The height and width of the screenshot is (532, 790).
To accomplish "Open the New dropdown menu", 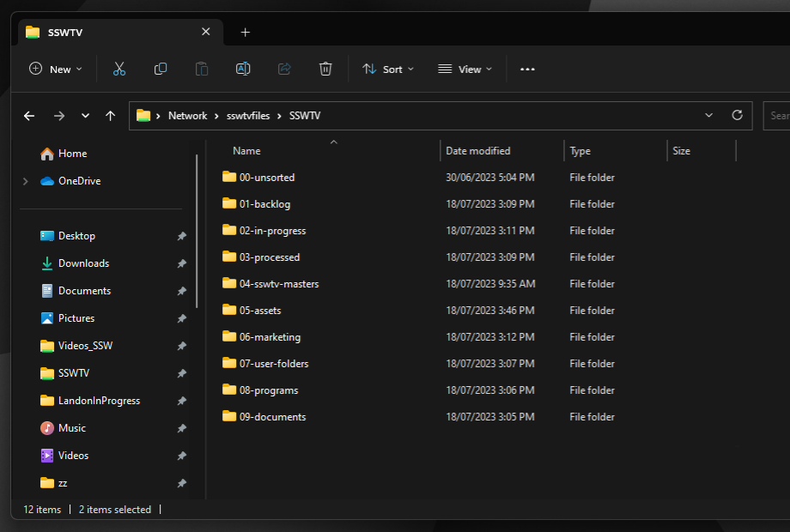I will [56, 69].
